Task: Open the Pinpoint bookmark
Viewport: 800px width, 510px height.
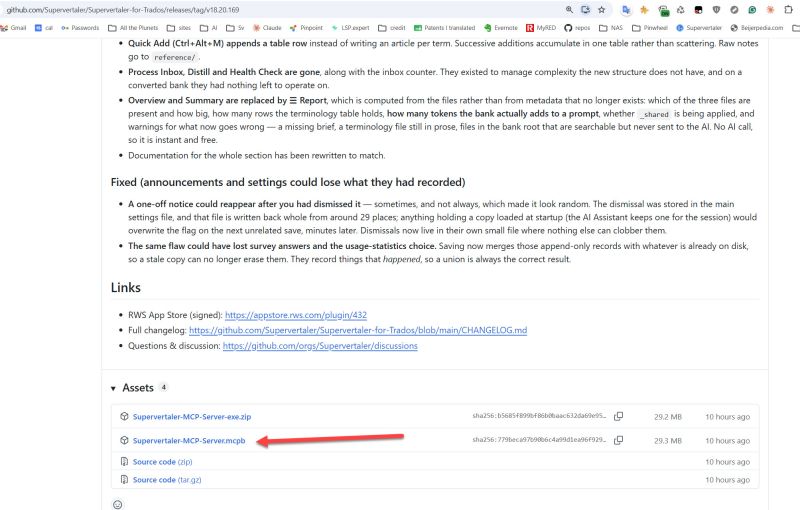Action: (306, 28)
